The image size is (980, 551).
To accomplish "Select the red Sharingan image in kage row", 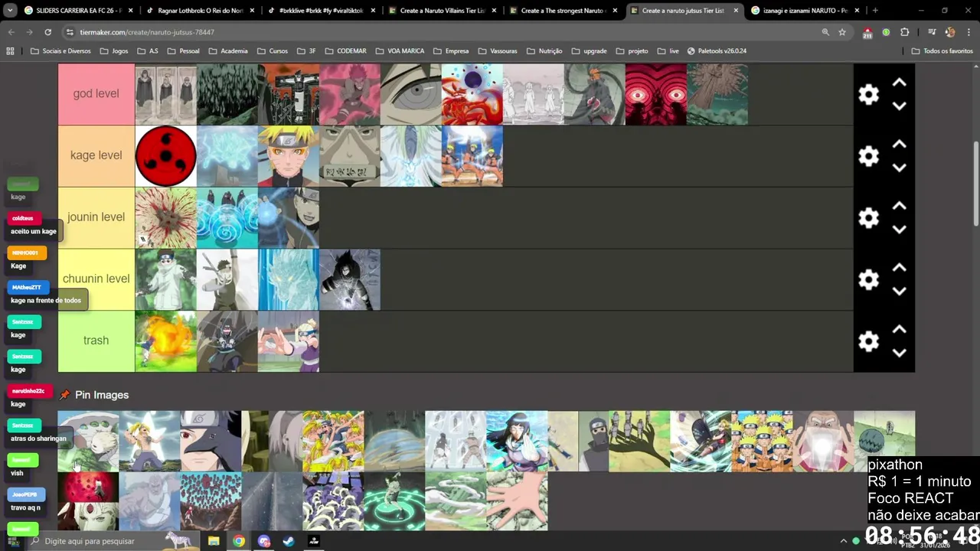I will (x=165, y=156).
